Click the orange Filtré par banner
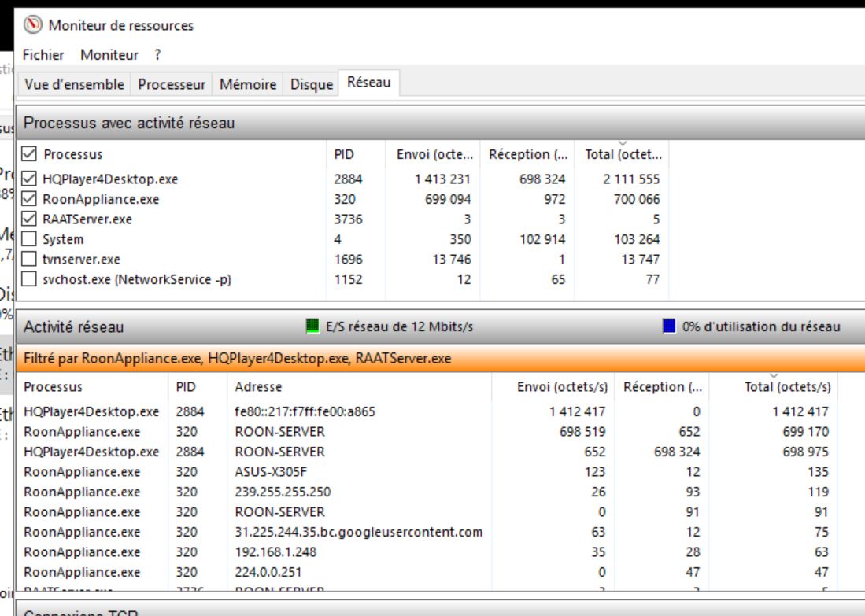 (440, 359)
